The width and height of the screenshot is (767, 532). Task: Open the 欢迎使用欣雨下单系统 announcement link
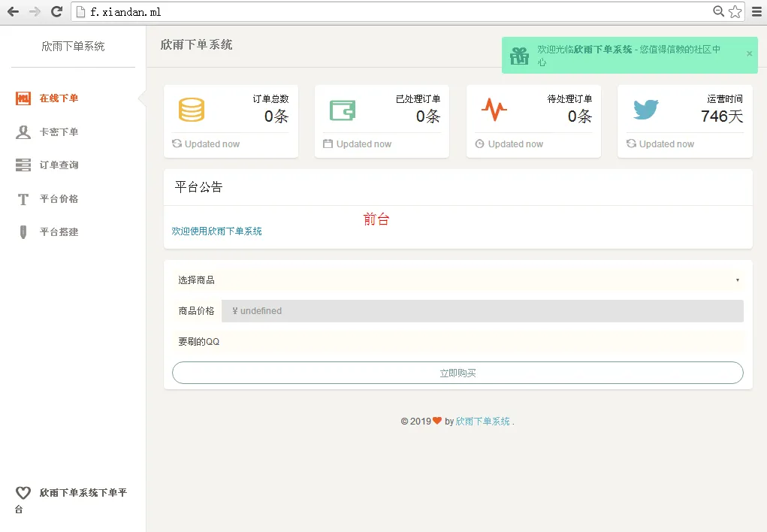[216, 231]
